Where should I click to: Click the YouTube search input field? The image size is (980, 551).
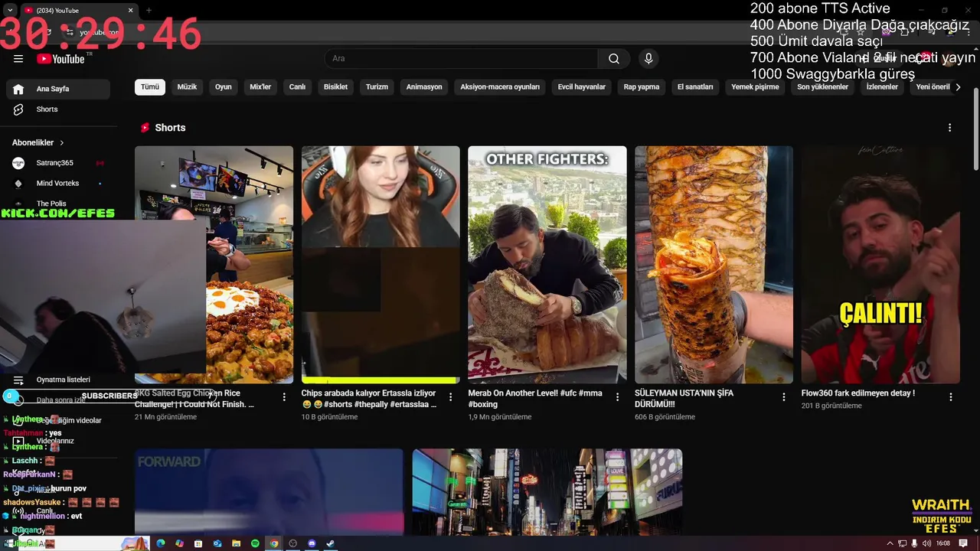coord(461,59)
